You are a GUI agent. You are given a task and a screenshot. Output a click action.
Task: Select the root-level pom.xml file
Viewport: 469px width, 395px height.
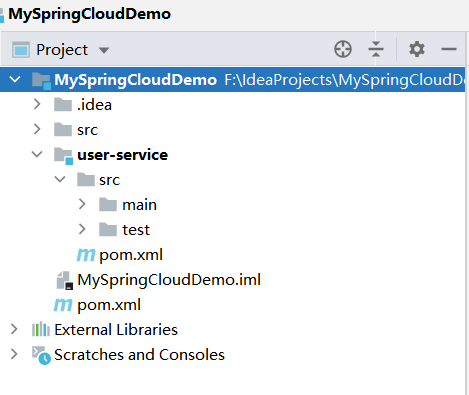[x=109, y=305]
